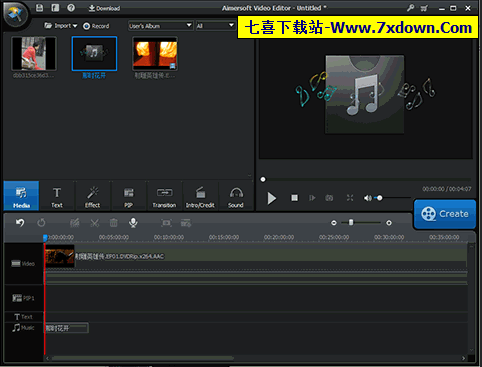Click the Download button in the title bar

[x=104, y=8]
